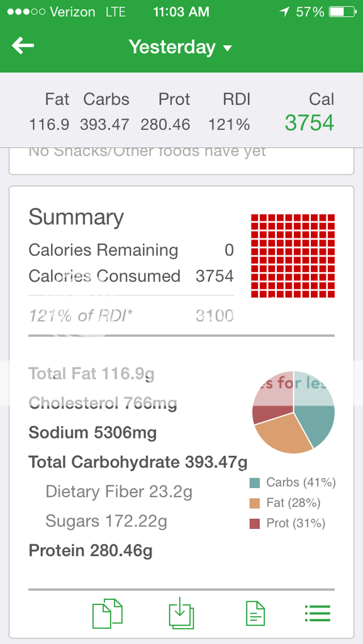This screenshot has height=644, width=363.
Task: Open the document report icon
Action: [255, 614]
